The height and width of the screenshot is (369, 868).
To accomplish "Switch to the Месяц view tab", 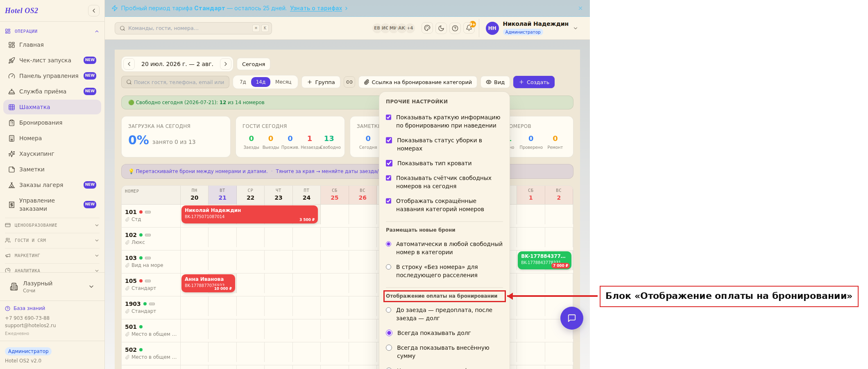I will (283, 82).
